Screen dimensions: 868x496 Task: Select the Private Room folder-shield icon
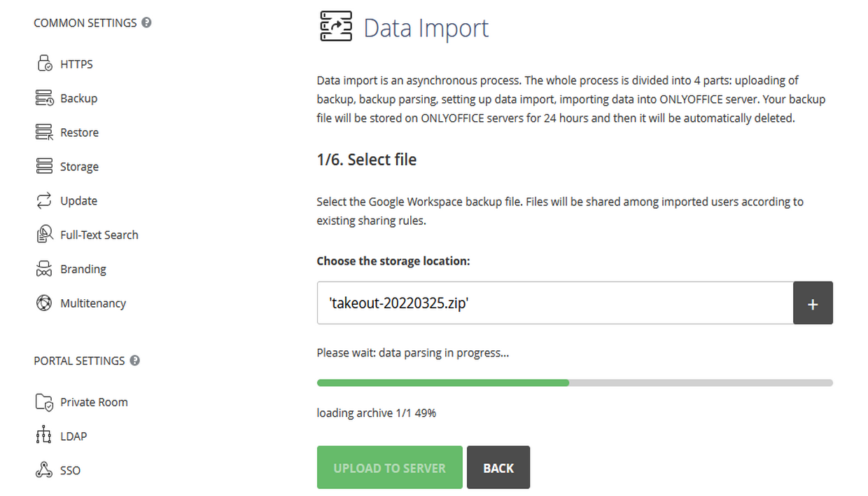43,401
